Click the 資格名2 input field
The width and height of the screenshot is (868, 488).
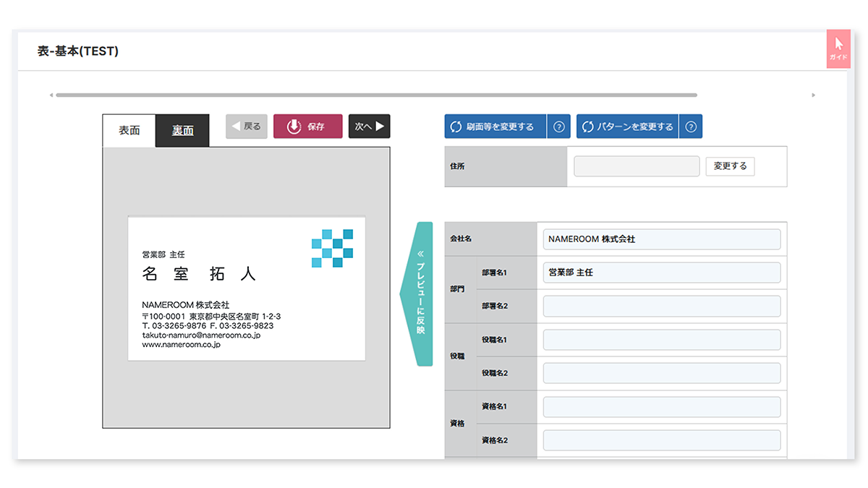pos(662,440)
